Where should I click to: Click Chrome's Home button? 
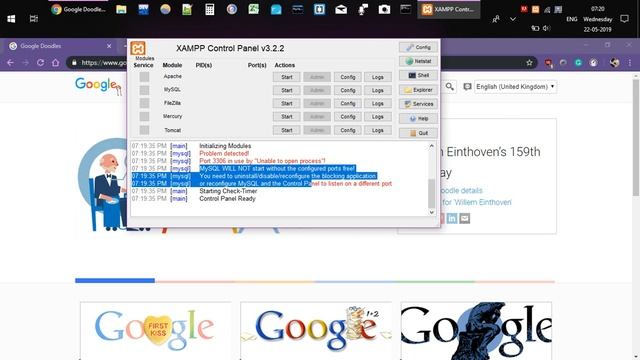pos(56,63)
